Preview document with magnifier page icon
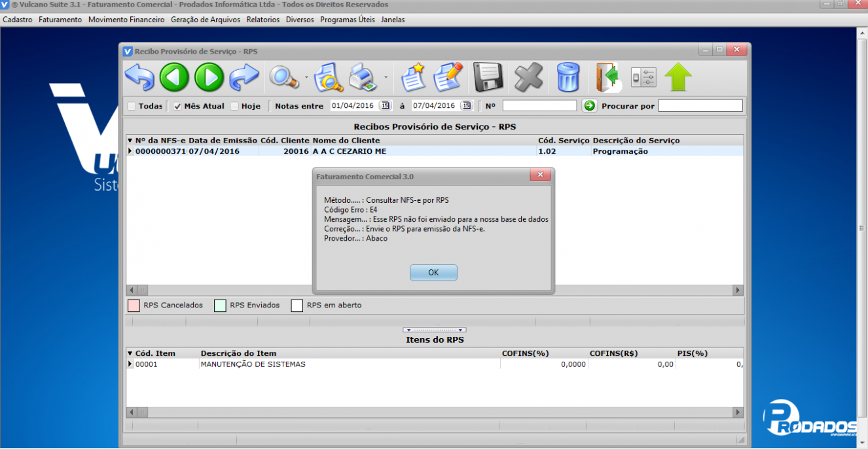 tap(329, 78)
